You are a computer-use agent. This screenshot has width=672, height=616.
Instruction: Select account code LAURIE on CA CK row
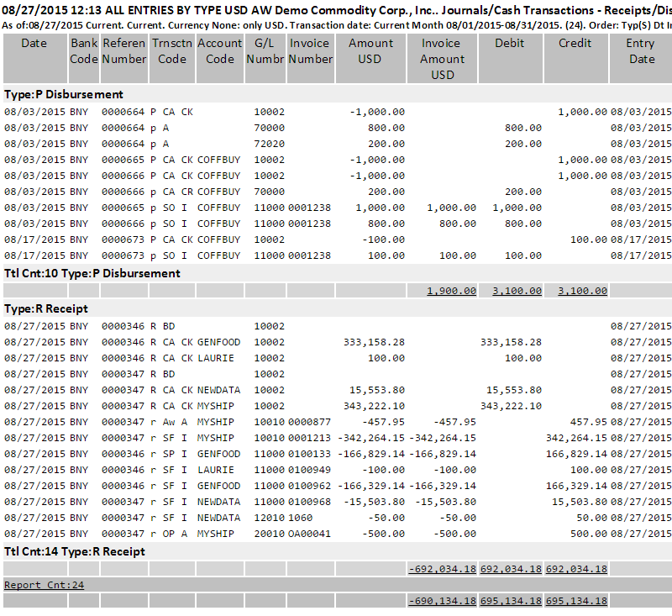click(216, 358)
